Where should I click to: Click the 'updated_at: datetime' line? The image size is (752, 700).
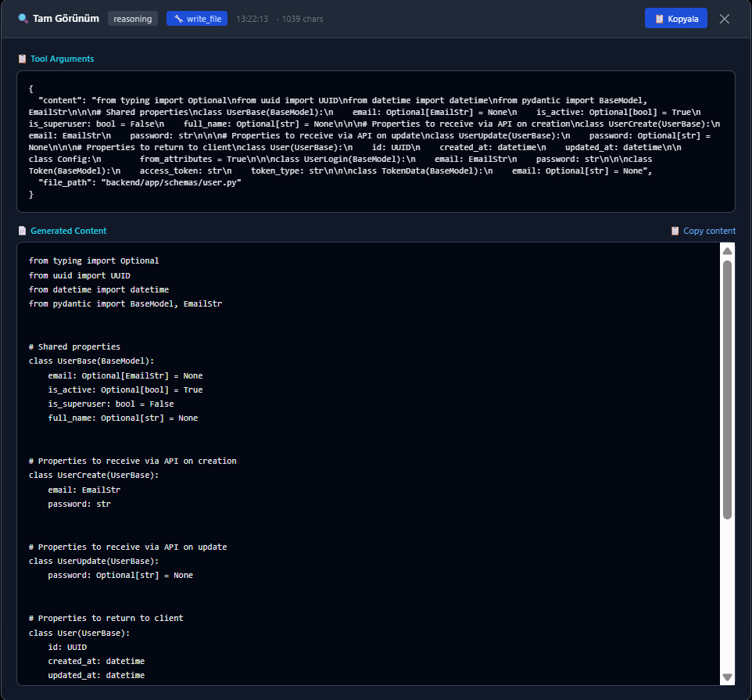[x=96, y=674]
